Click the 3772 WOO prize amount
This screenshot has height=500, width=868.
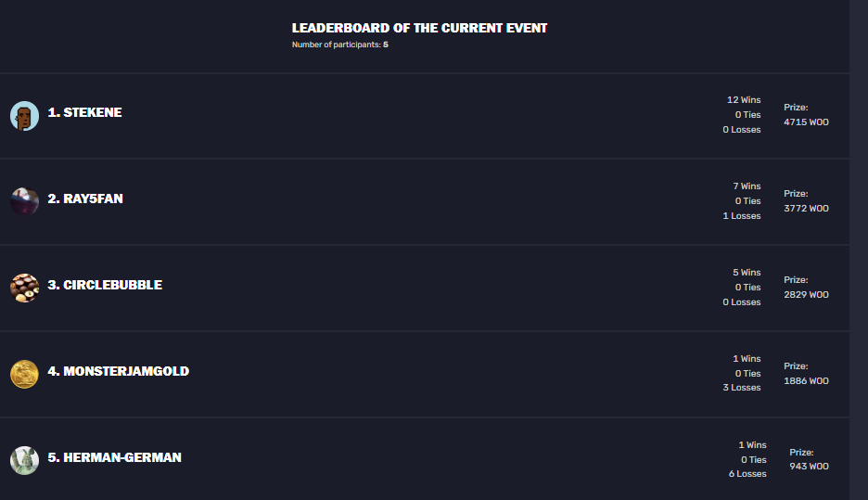(x=806, y=209)
